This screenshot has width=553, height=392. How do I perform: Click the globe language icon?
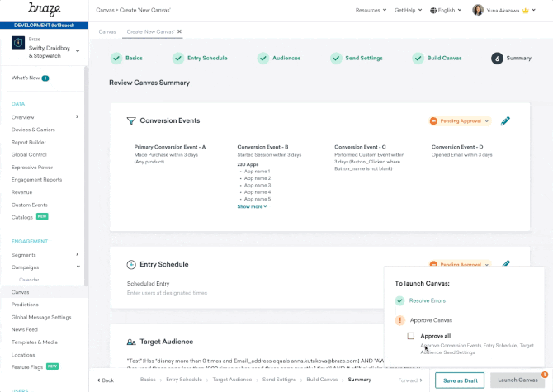435,11
